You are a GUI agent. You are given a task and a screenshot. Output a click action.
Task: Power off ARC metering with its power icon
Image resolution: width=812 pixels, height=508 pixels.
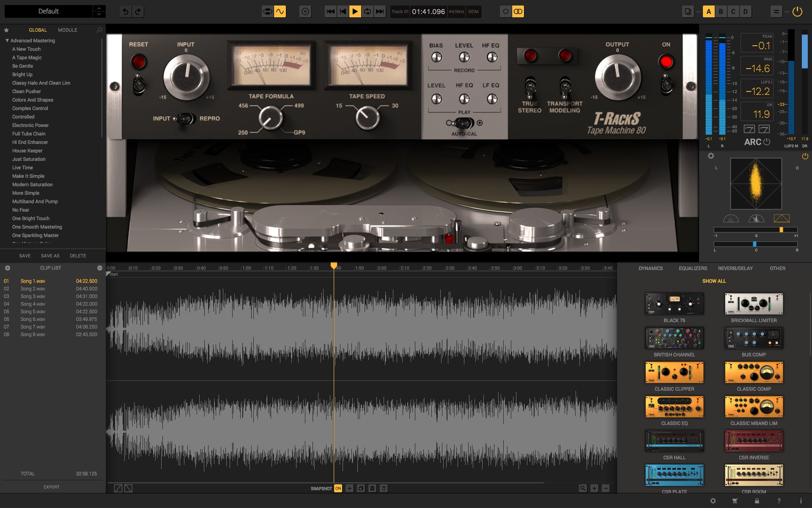pos(767,142)
